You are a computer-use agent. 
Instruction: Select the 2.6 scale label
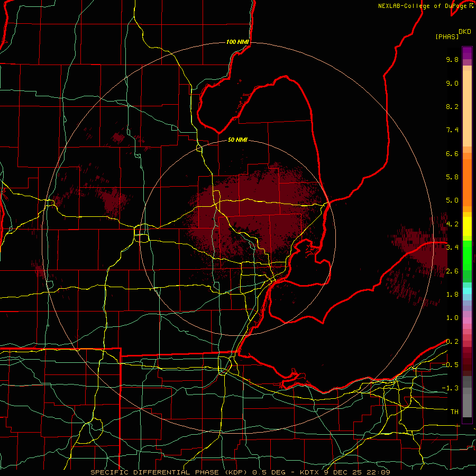pos(452,271)
